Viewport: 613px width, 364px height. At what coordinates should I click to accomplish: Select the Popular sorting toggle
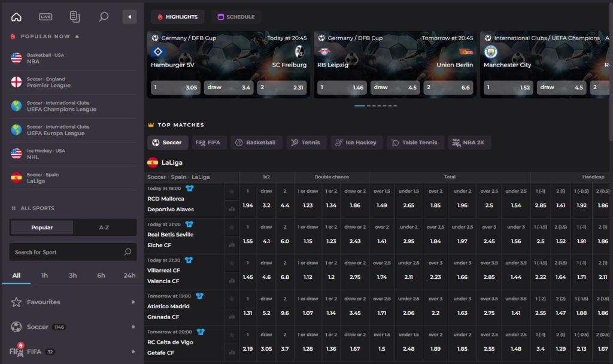(42, 227)
